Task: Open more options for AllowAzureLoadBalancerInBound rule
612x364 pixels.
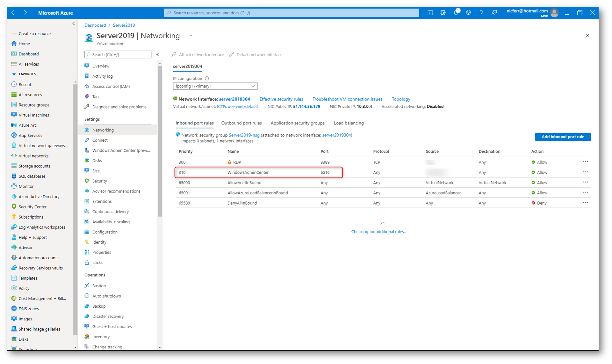Action: (585, 192)
